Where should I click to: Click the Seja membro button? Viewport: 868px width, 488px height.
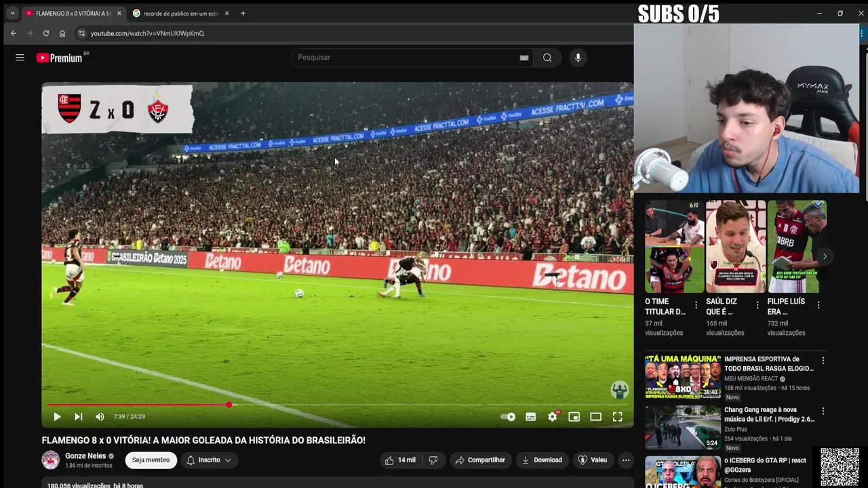pos(151,460)
